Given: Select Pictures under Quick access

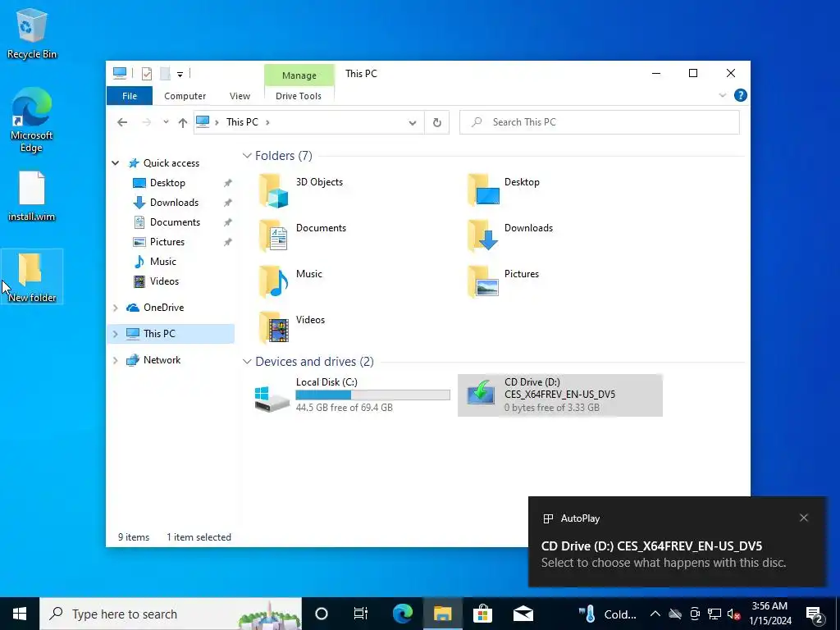Looking at the screenshot, I should pyautogui.click(x=167, y=242).
